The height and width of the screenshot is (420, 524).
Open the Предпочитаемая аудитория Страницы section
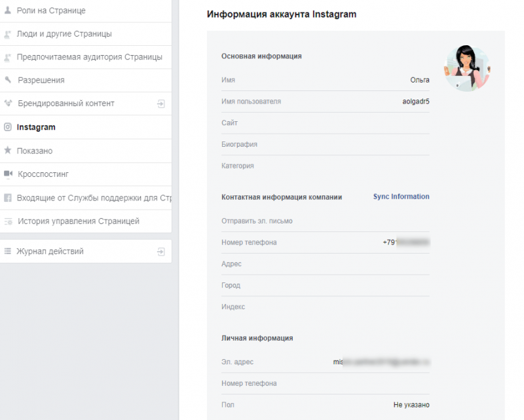coord(90,57)
